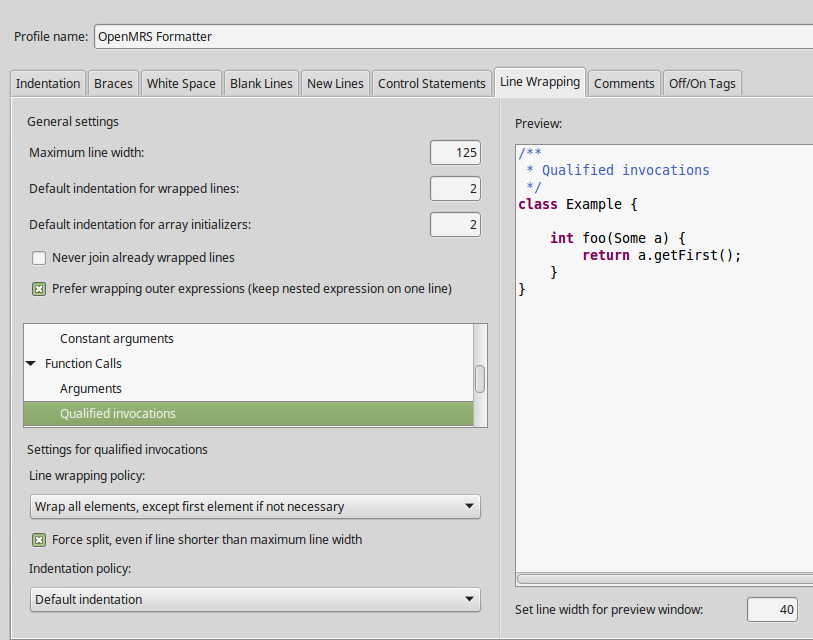Screen dimensions: 813x640
Task: Select Arguments under Function Calls
Action: 90,389
